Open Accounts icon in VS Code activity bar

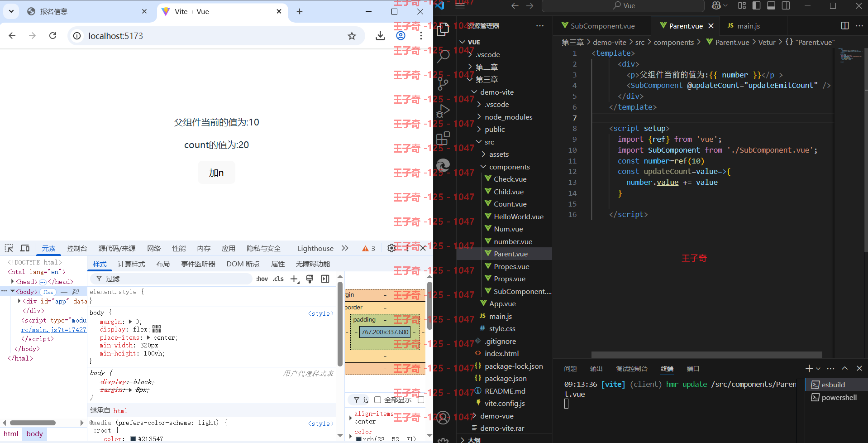tap(443, 417)
